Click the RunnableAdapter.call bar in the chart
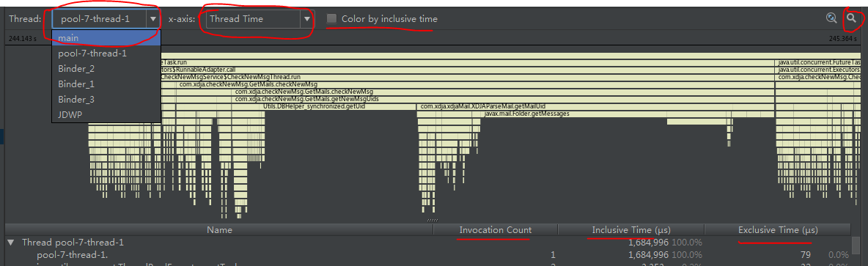 (467, 70)
